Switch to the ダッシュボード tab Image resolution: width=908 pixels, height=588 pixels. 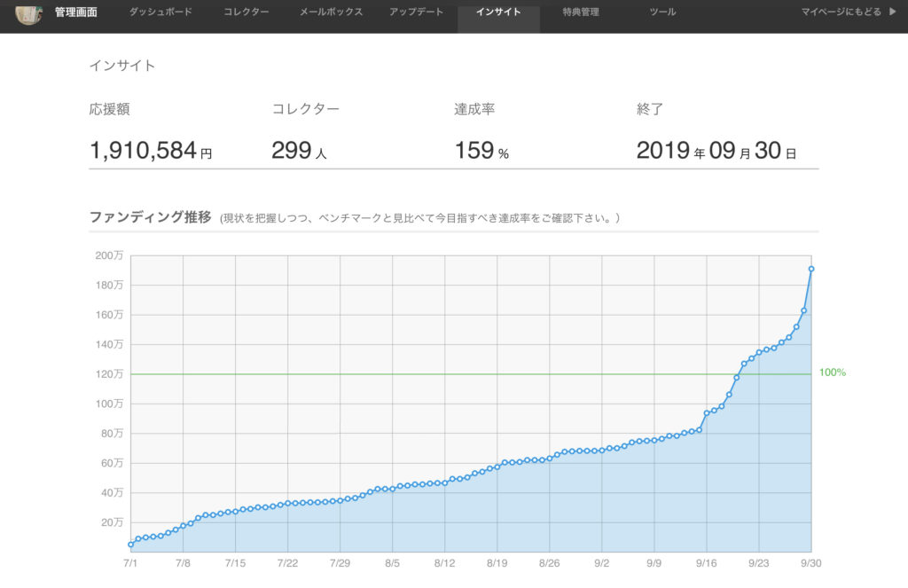click(x=159, y=12)
